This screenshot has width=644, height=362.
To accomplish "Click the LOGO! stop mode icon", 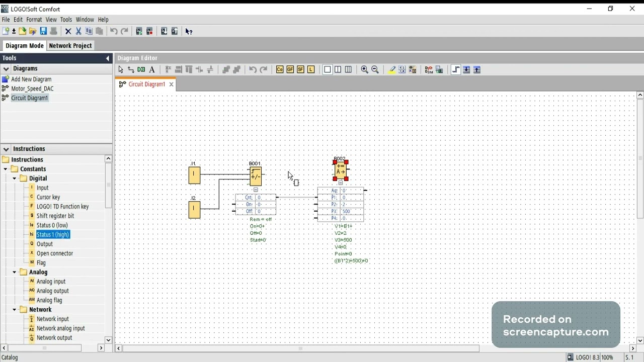I will point(149,31).
